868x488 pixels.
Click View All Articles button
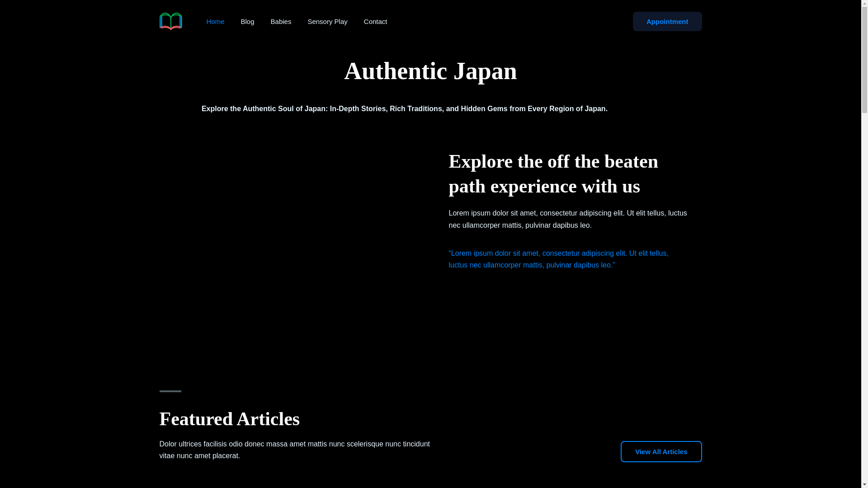(x=661, y=451)
